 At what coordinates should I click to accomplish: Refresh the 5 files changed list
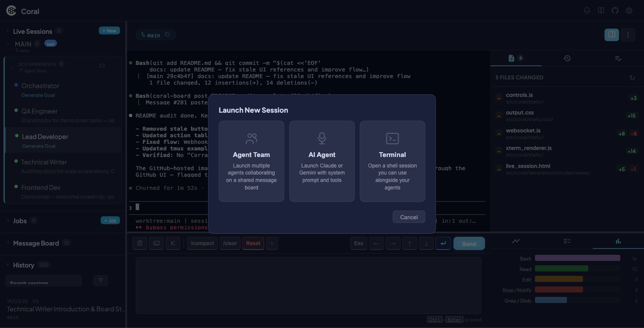click(632, 78)
